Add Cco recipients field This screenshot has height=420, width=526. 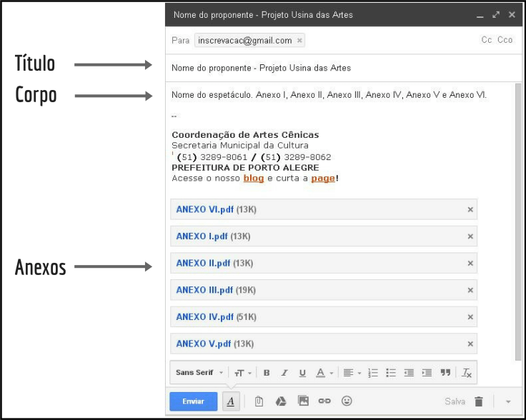505,40
